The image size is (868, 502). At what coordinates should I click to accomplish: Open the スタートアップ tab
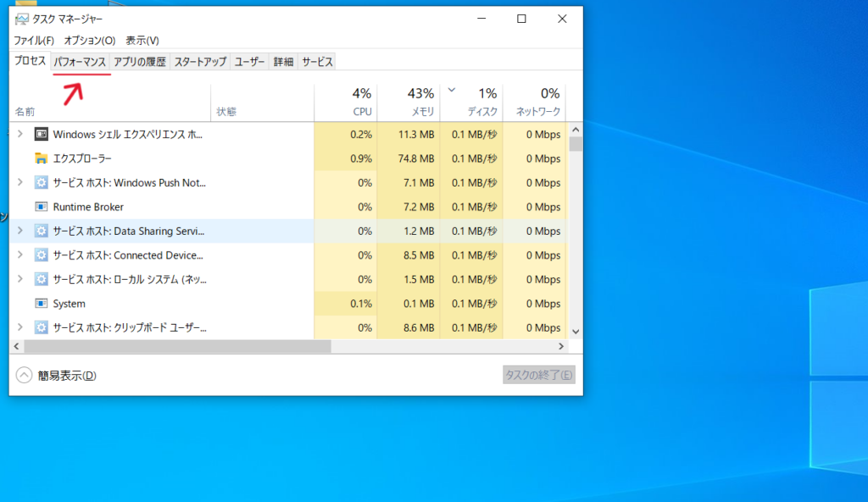point(200,62)
